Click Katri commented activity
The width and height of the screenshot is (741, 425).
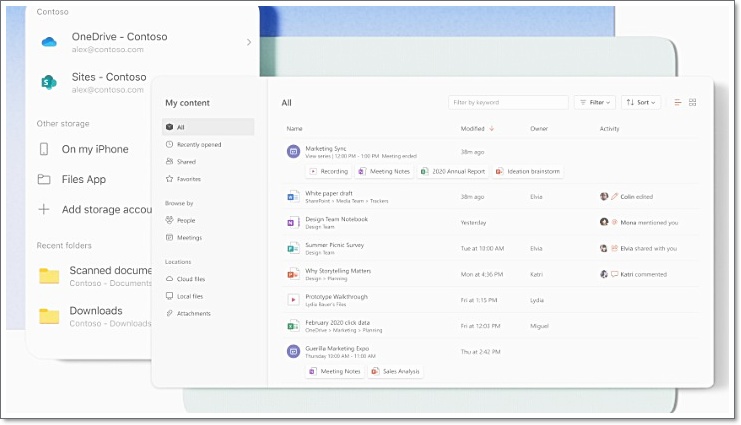coord(633,274)
